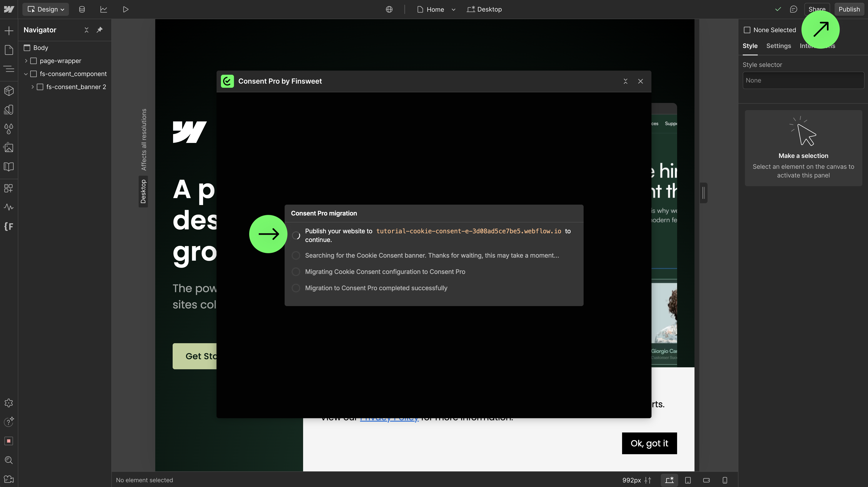Click the None Selected checkbox icon
The width and height of the screenshot is (868, 487).
click(747, 30)
